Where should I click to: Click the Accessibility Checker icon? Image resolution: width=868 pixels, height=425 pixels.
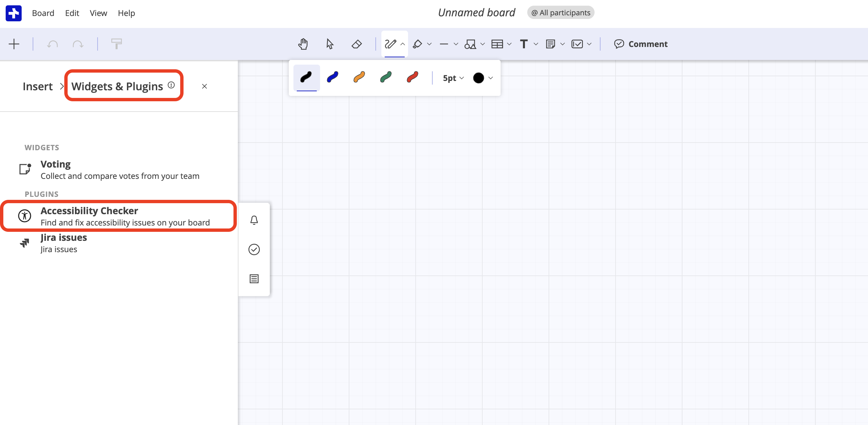tap(25, 216)
